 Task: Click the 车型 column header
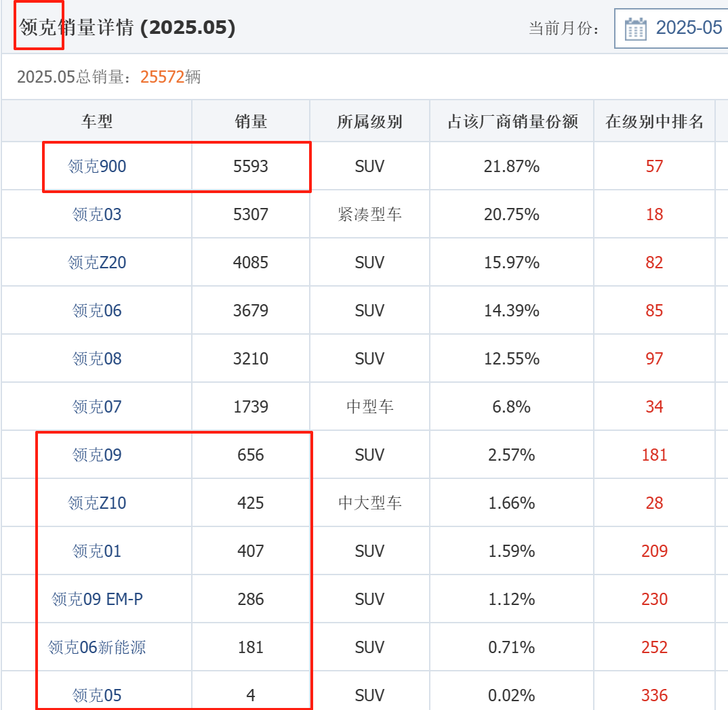pos(97,121)
